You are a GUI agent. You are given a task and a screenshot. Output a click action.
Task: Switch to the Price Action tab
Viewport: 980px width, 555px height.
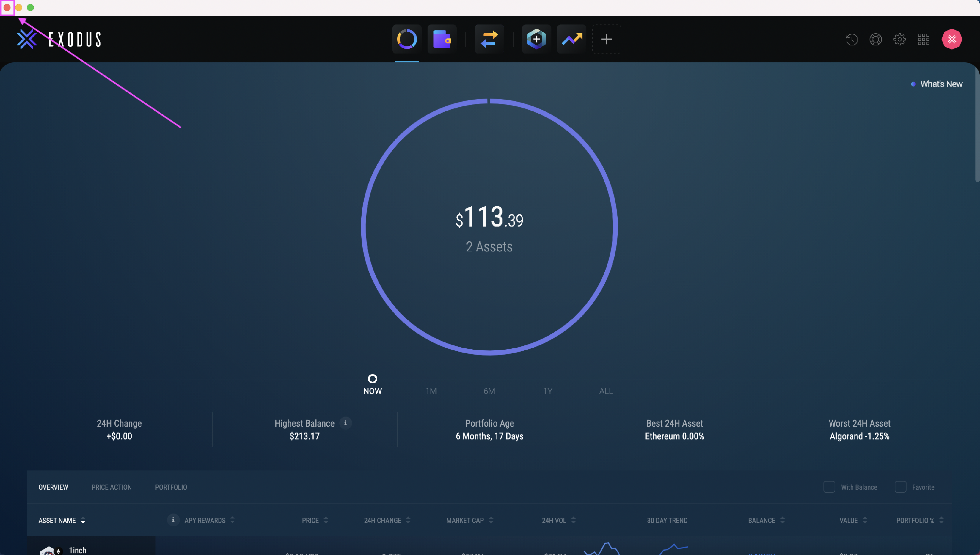pos(111,487)
